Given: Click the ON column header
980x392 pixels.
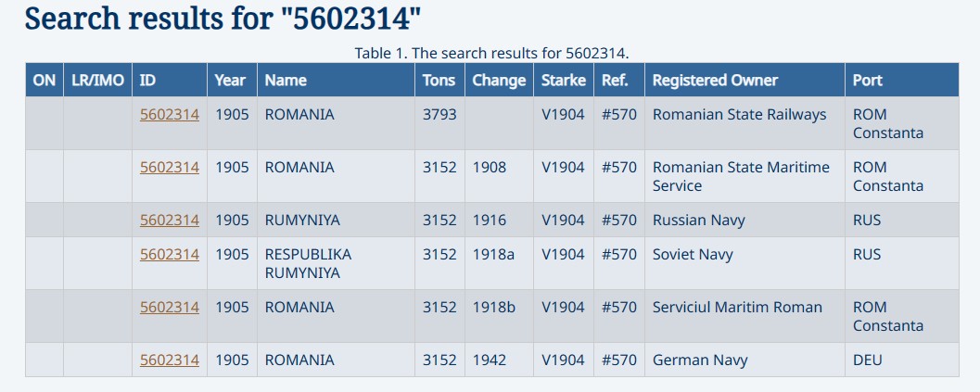Looking at the screenshot, I should pyautogui.click(x=45, y=81).
